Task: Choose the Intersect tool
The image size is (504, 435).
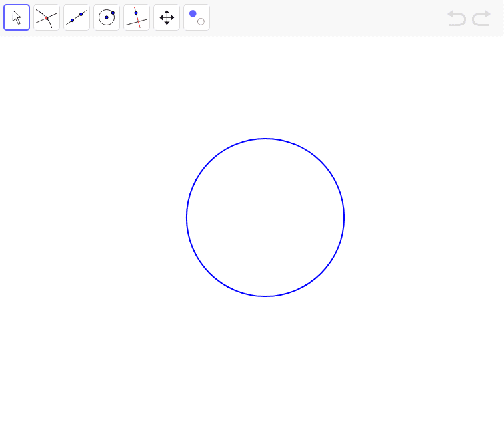Action: click(x=47, y=17)
